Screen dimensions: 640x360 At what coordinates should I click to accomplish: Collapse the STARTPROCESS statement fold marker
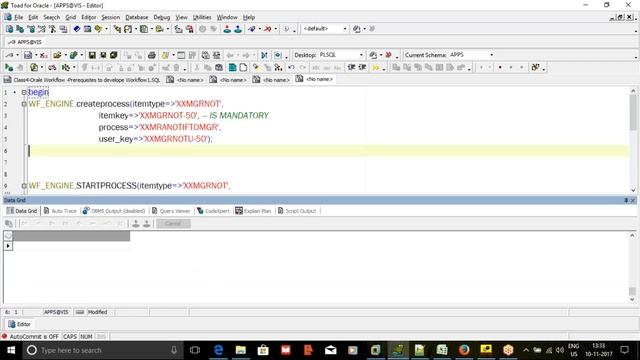click(x=24, y=186)
